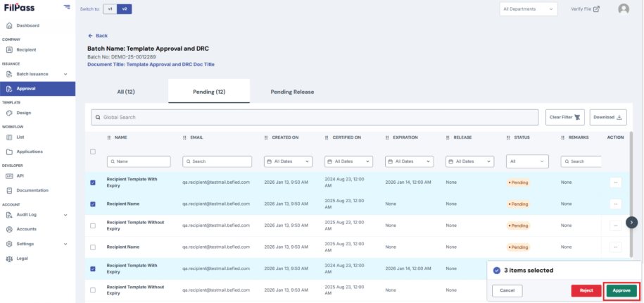Viewport: 644px width, 303px height.
Task: Open the API developer icon
Action: [9, 176]
